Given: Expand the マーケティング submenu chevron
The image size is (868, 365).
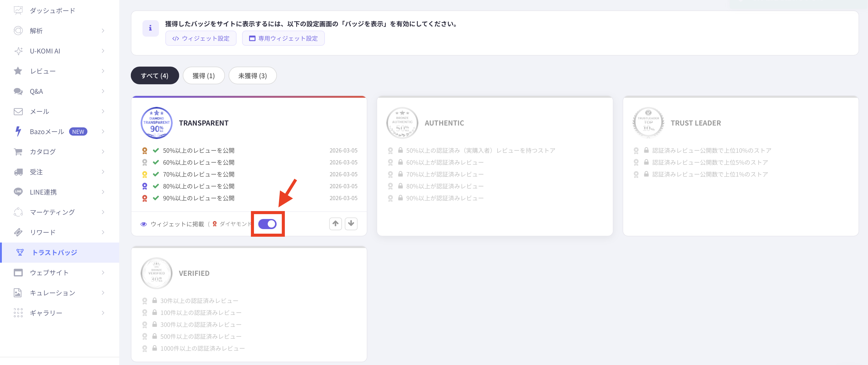Looking at the screenshot, I should pyautogui.click(x=103, y=212).
